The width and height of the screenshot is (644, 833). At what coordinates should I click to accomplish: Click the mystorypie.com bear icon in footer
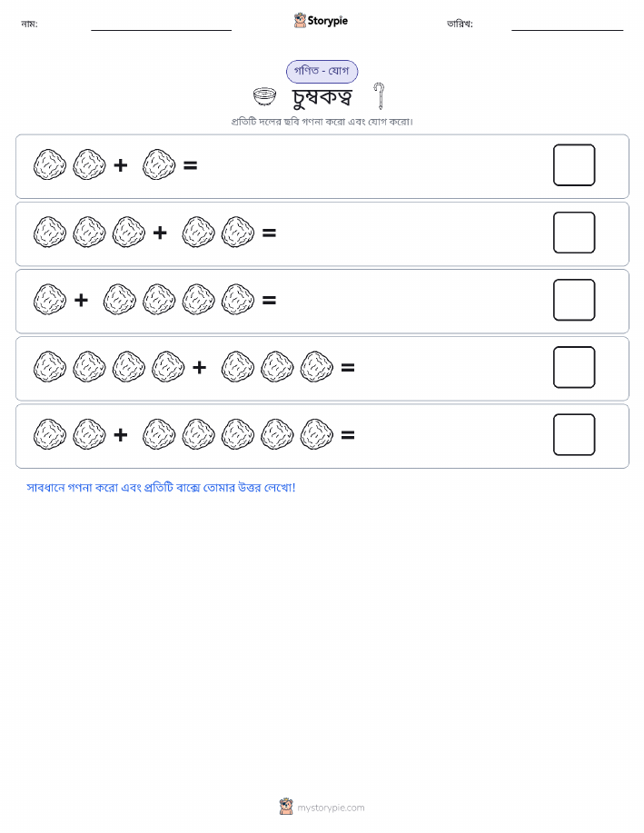tap(286, 807)
